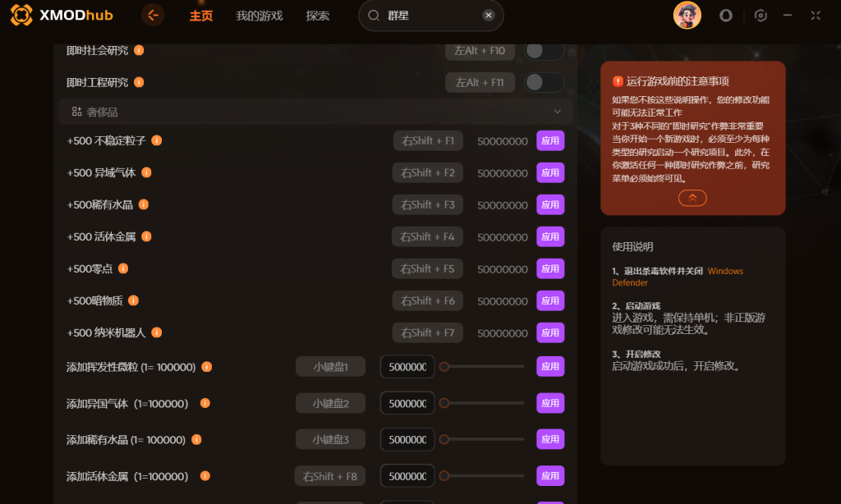Adjust the 添加异国气体 slider
This screenshot has height=504, width=841.
[481, 403]
